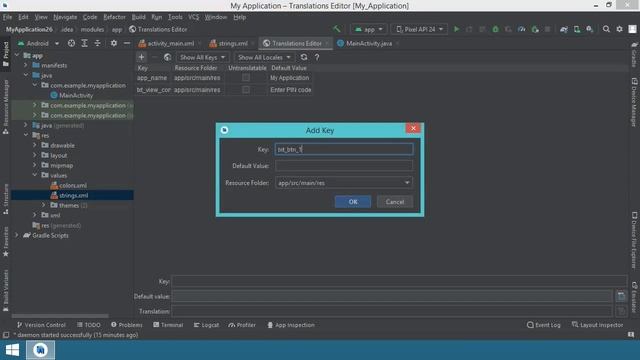Click the Problems tool window tab

click(x=127, y=325)
